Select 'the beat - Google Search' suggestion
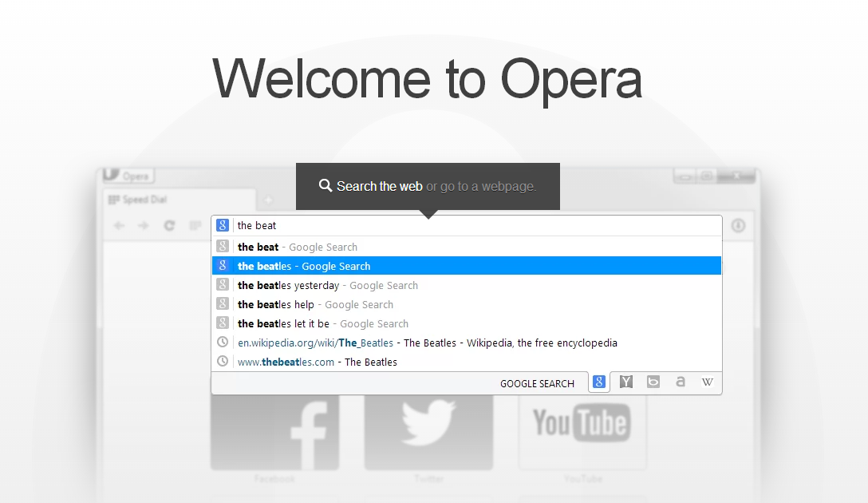Screen dimensions: 868x503 point(467,247)
